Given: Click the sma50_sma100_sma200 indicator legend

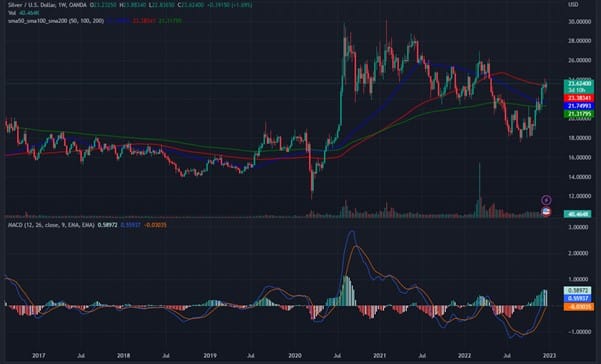Looking at the screenshot, I should pyautogui.click(x=56, y=21).
